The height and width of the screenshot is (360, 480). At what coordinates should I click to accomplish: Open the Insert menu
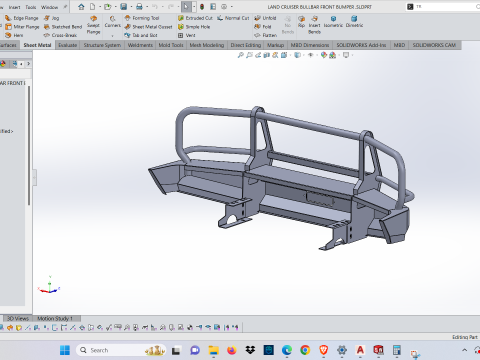[14, 7]
